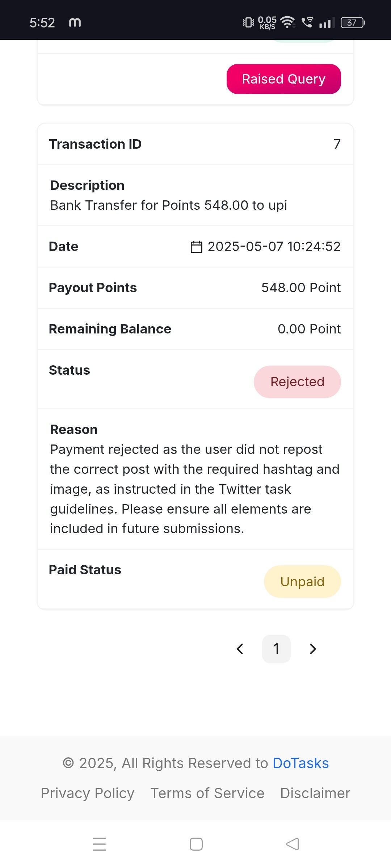This screenshot has width=391, height=868.
Task: Tap the Wi-Fi calling phone icon
Action: [x=307, y=22]
